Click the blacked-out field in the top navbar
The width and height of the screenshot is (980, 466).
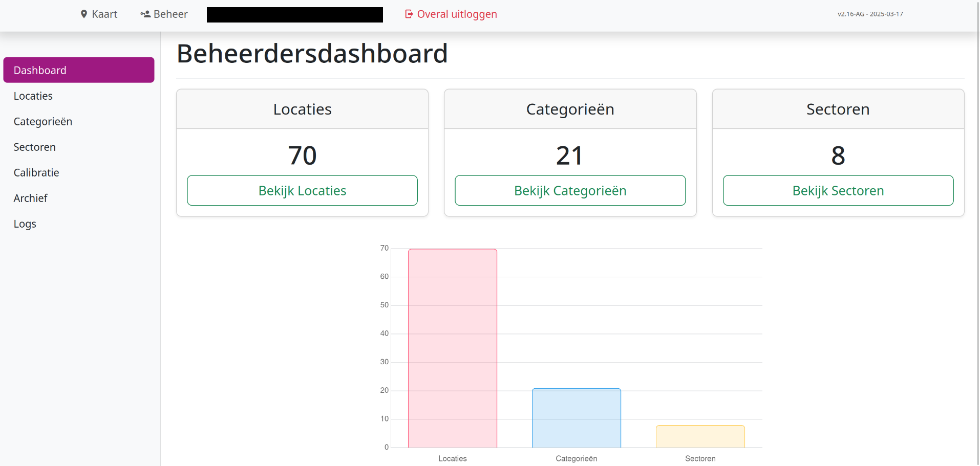click(x=295, y=15)
